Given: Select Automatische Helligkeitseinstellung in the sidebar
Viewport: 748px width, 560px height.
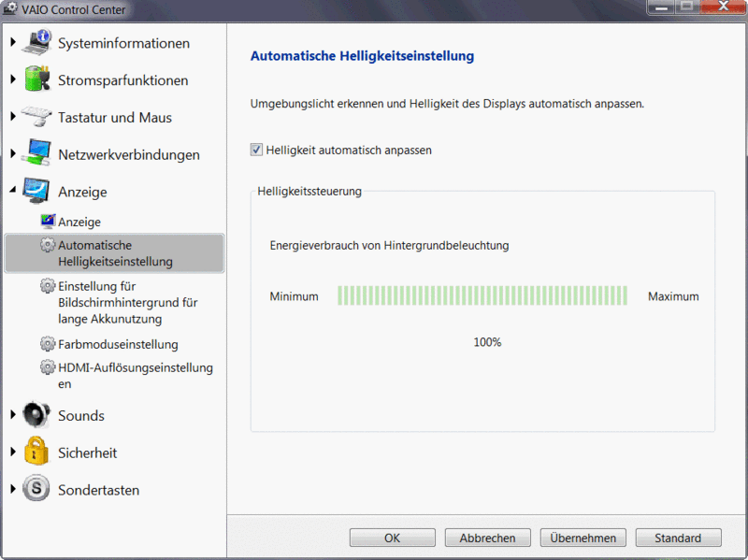Looking at the screenshot, I should pyautogui.click(x=114, y=253).
